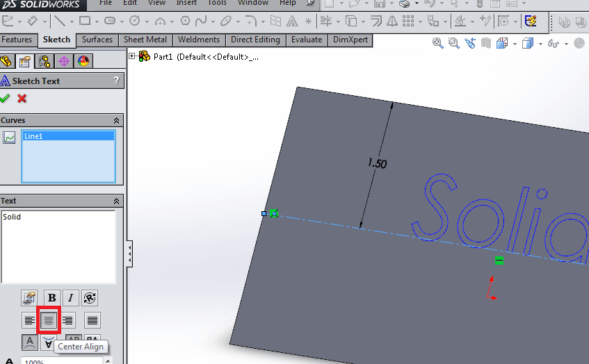The image size is (589, 364).
Task: Cancel Sketch Text with the red X
Action: pos(22,98)
